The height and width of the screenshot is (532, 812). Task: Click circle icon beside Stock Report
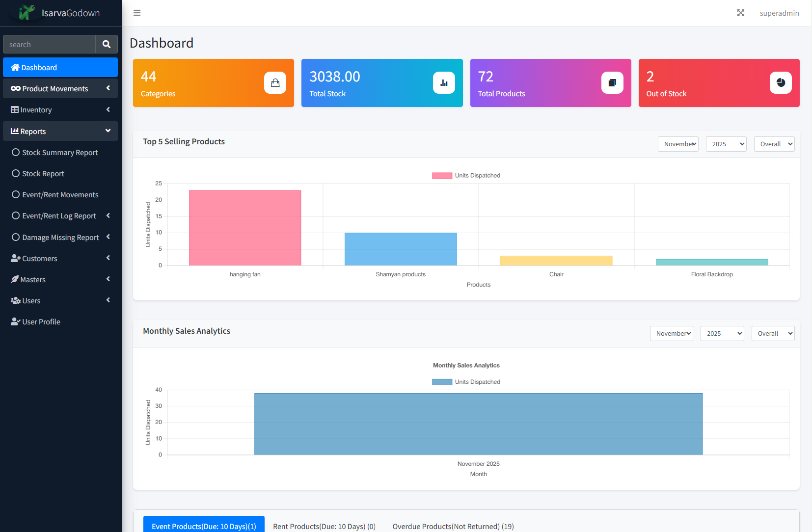point(16,173)
